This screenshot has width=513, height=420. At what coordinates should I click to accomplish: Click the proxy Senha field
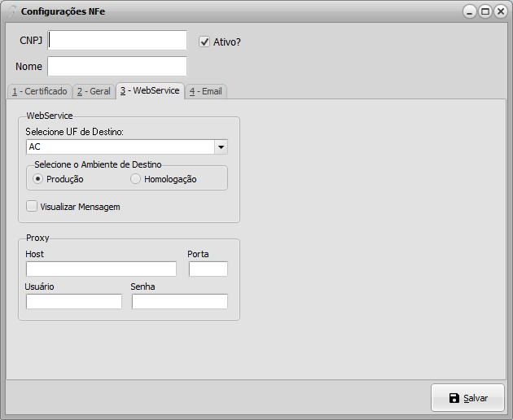[x=180, y=302]
